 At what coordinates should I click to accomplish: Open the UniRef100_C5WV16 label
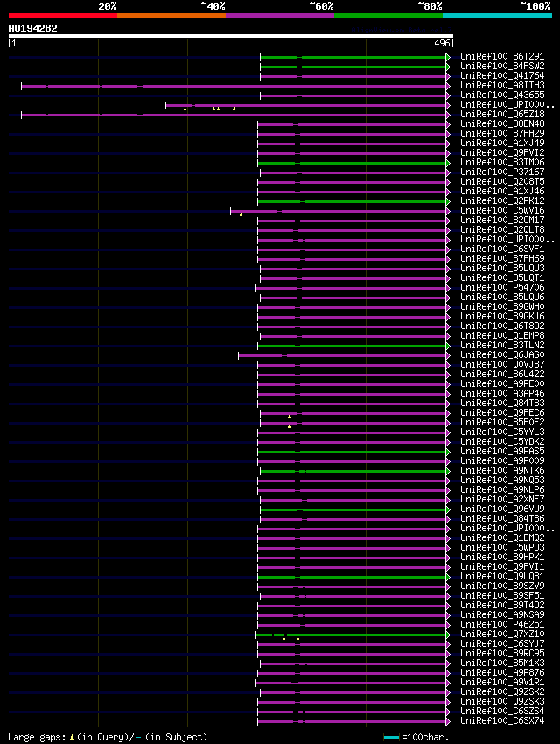coord(502,210)
